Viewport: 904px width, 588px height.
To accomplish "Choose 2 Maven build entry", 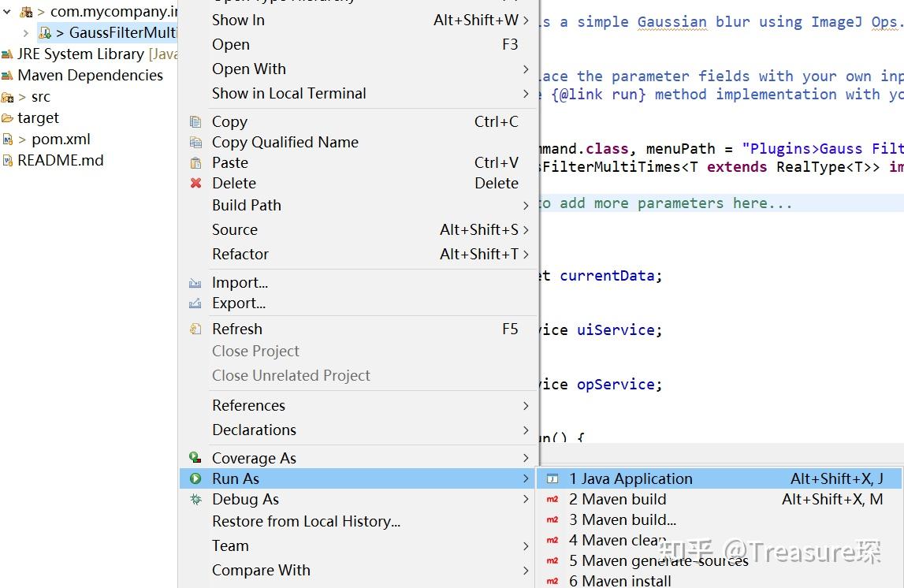I will coord(617,499).
